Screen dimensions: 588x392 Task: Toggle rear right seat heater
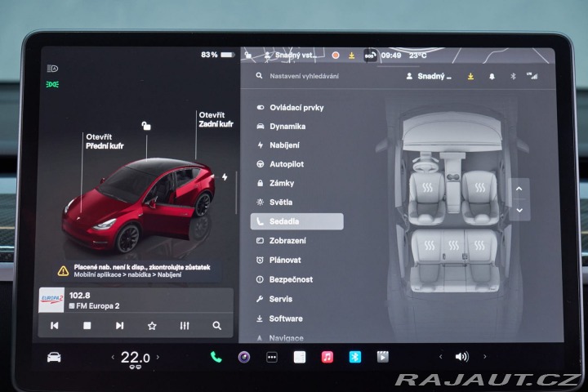click(x=479, y=245)
